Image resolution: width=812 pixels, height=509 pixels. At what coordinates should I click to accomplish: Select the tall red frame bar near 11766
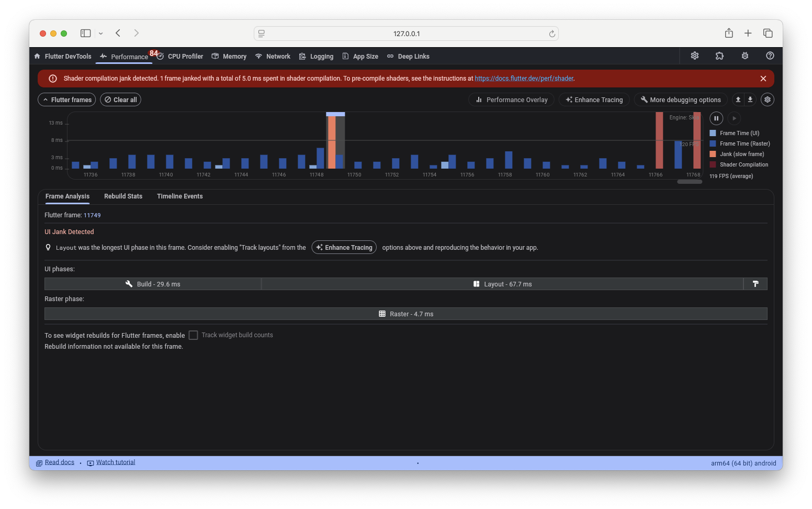pyautogui.click(x=659, y=140)
